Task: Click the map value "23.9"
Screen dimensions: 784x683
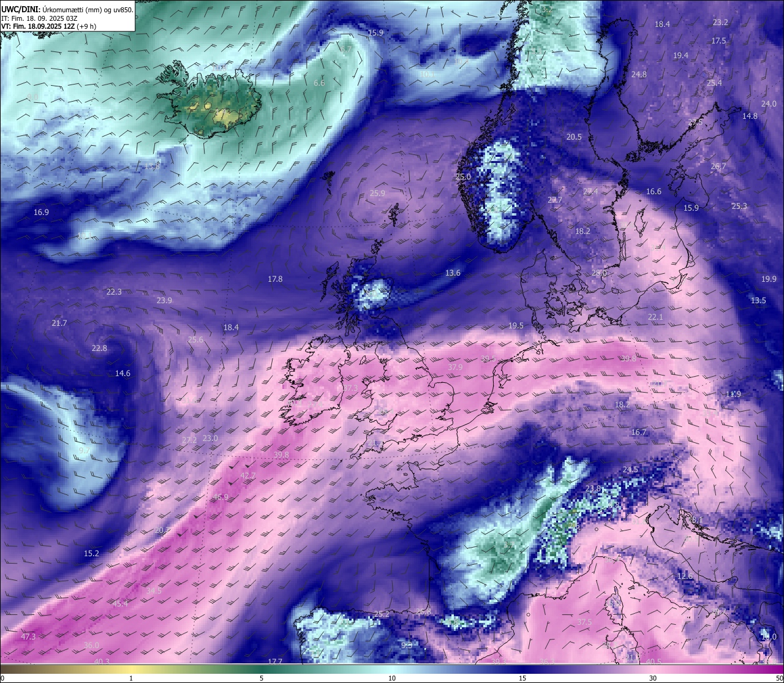Action: [164, 301]
